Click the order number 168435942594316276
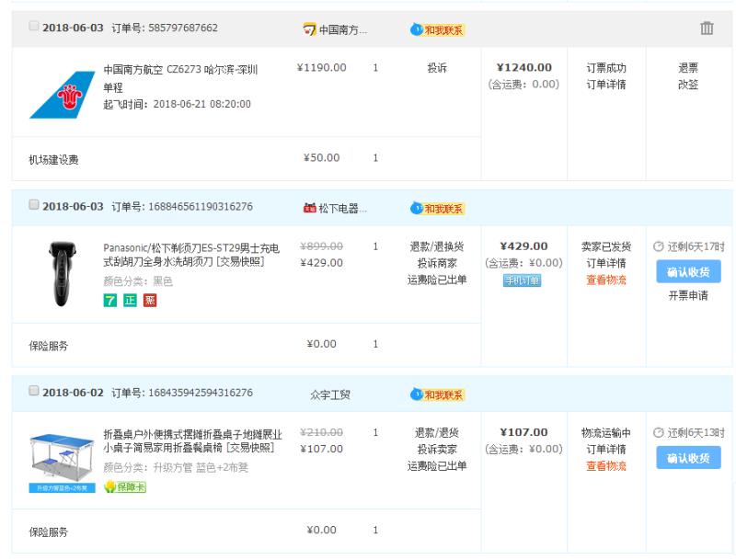The height and width of the screenshot is (560, 736). 201,393
